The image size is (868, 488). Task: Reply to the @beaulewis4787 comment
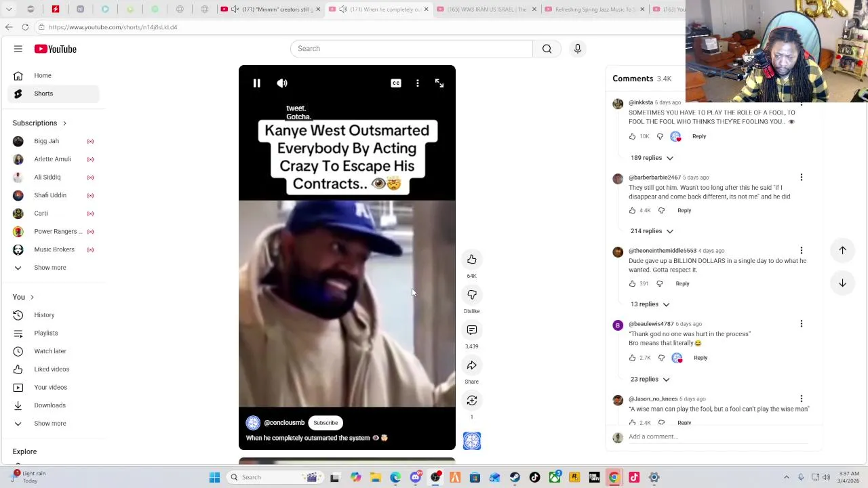click(x=701, y=358)
